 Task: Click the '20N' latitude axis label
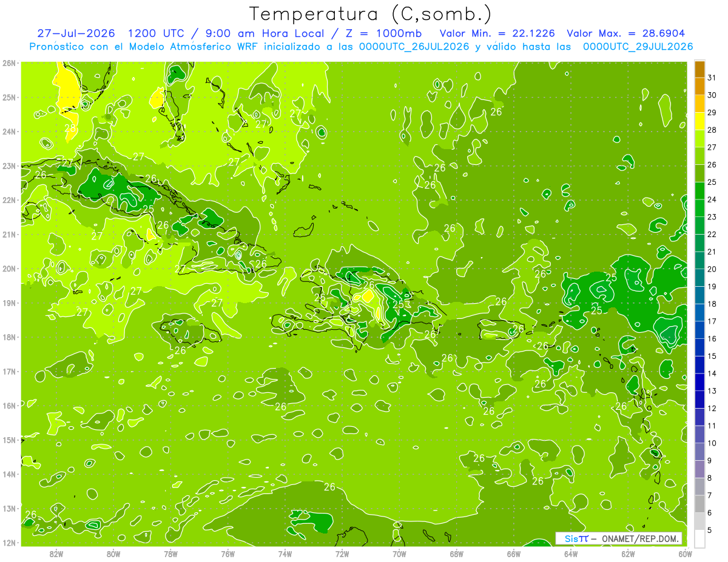(9, 269)
